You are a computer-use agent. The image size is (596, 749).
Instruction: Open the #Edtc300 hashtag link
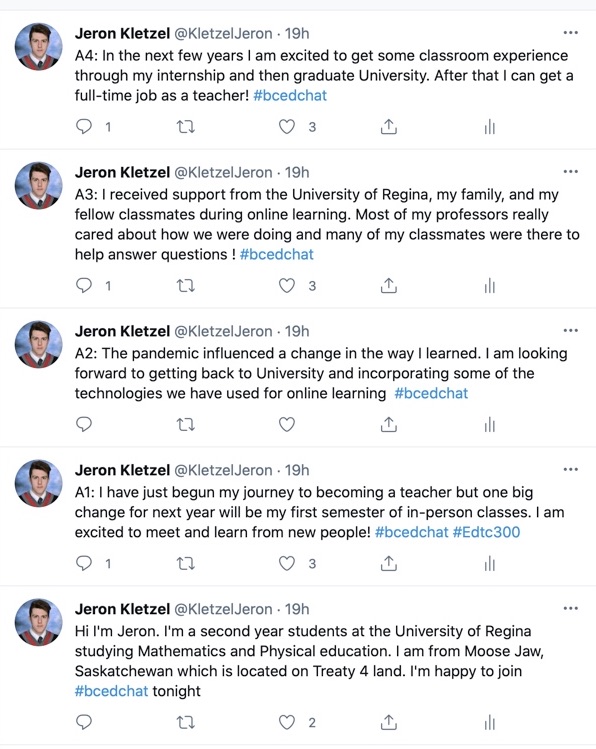[486, 532]
